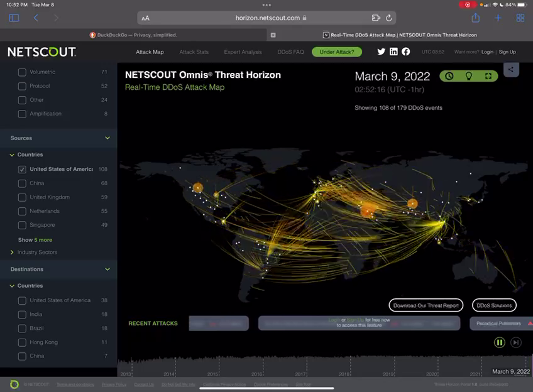Click the NETSCOUT logo
The height and width of the screenshot is (392, 533).
42,52
